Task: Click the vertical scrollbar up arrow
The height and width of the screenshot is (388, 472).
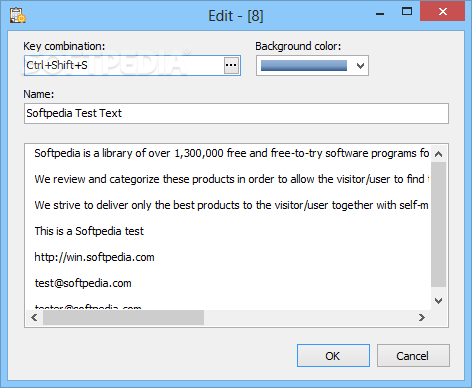Action: [439, 154]
